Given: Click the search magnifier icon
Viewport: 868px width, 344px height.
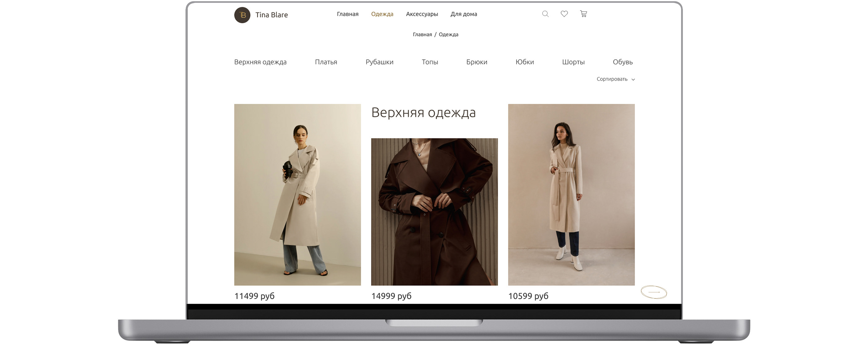Looking at the screenshot, I should (545, 14).
